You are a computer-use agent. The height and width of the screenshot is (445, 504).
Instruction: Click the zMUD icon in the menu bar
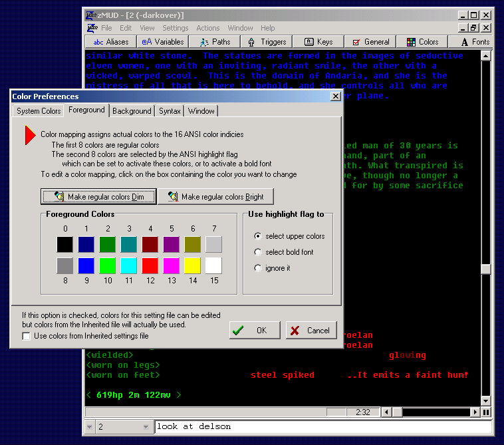coord(92,28)
